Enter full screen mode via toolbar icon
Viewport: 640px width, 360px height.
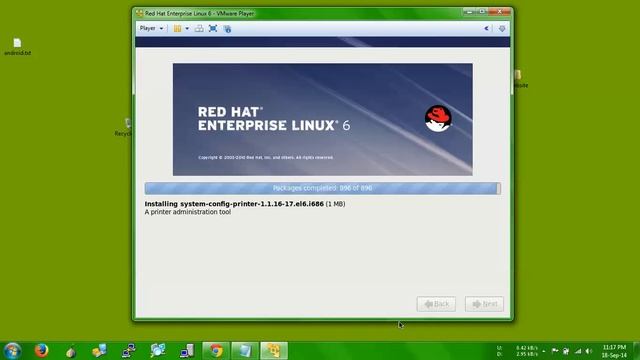click(x=213, y=29)
